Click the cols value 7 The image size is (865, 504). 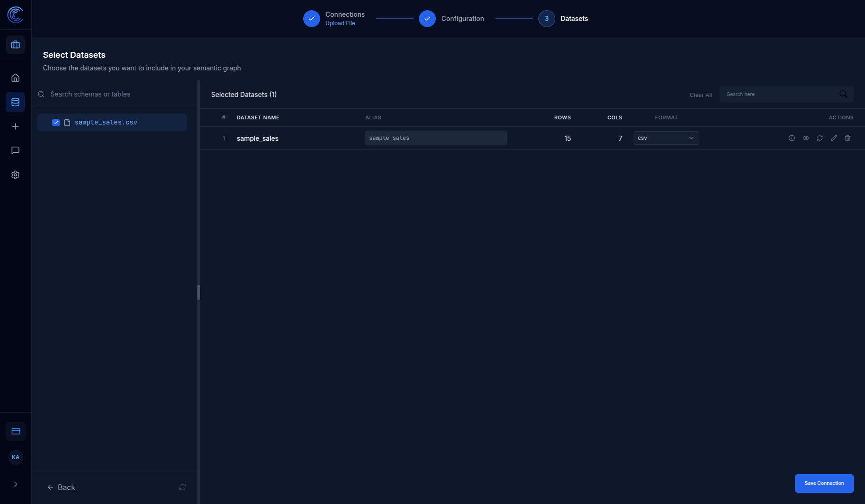pos(620,138)
